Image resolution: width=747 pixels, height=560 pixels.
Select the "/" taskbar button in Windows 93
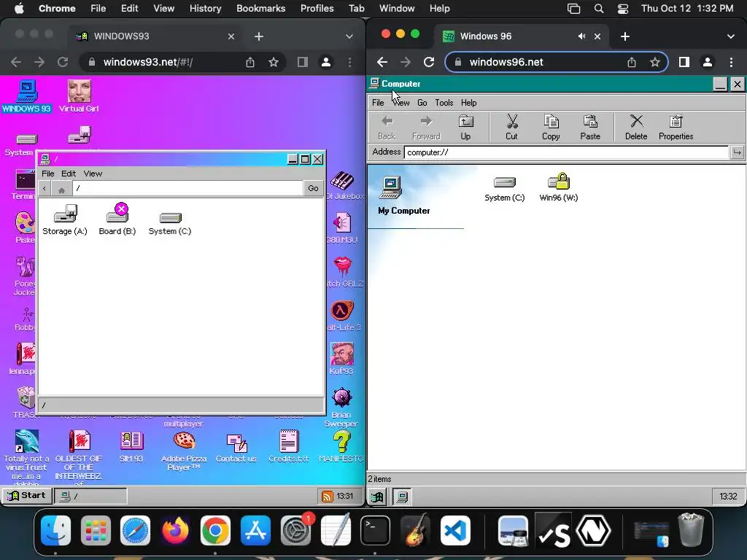coord(90,496)
